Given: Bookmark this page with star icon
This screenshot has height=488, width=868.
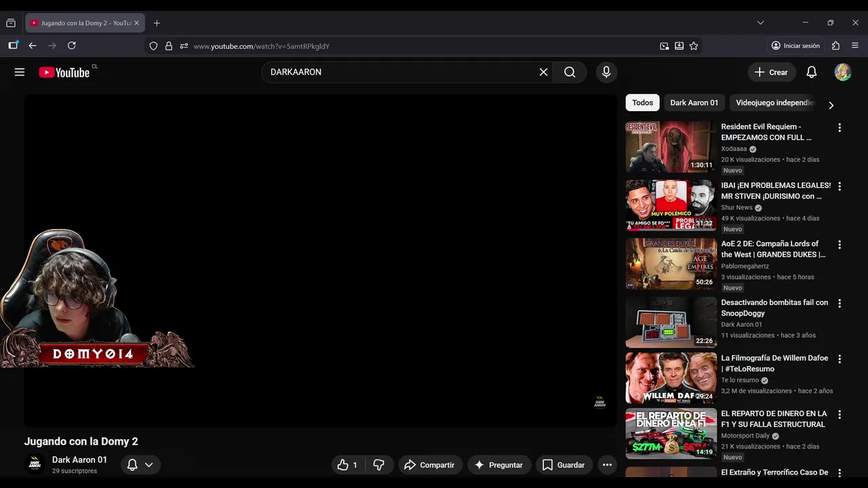Looking at the screenshot, I should tap(694, 46).
